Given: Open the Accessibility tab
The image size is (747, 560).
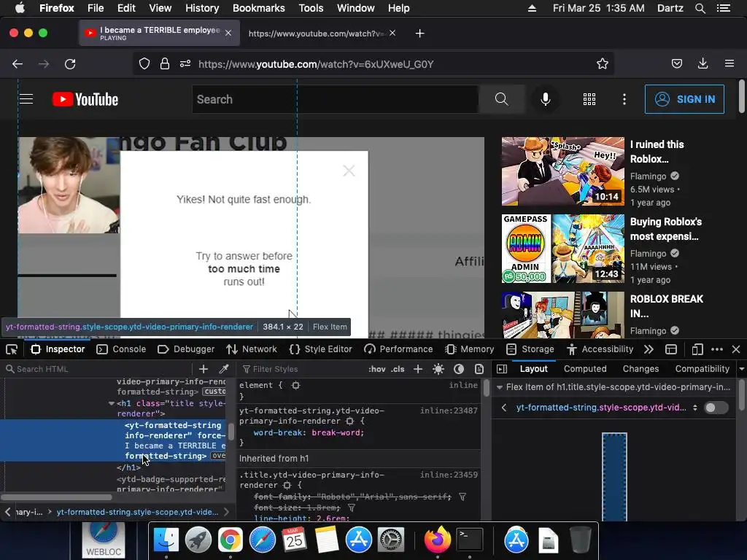Looking at the screenshot, I should pos(600,349).
